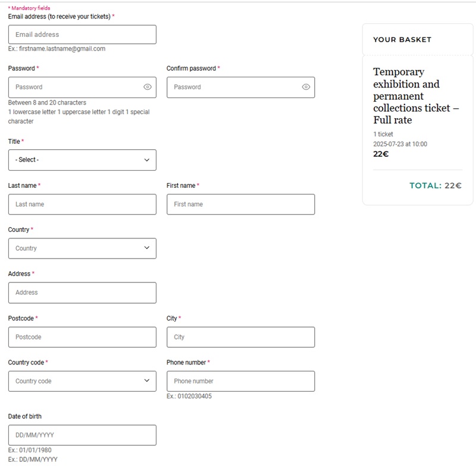Open the Country code dropdown

82,381
